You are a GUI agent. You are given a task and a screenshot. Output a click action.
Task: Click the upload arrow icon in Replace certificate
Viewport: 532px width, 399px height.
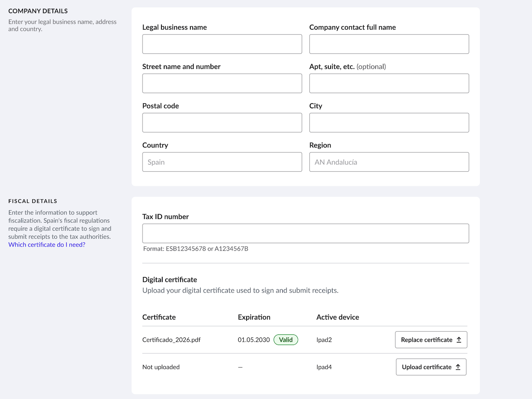[x=459, y=340]
